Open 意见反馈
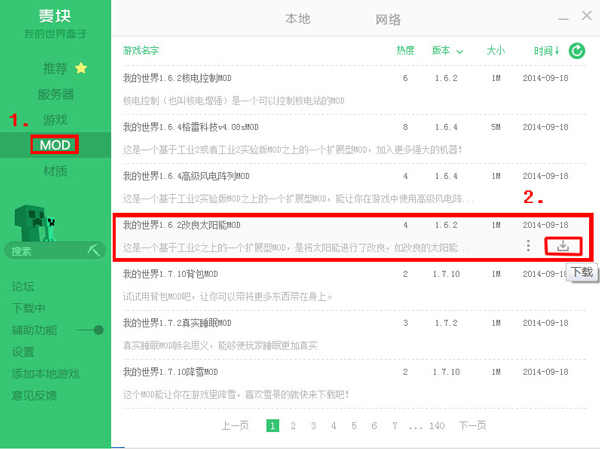Viewport: 600px width, 449px height. (34, 395)
